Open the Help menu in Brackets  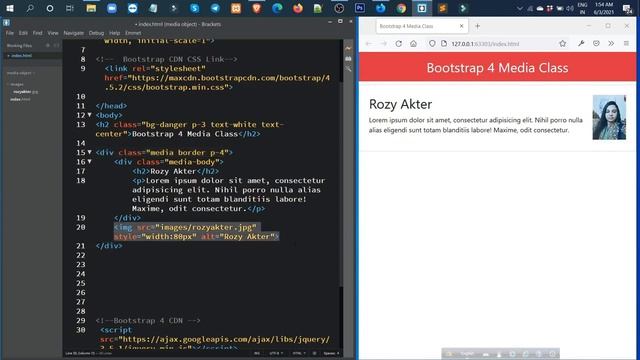point(114,33)
